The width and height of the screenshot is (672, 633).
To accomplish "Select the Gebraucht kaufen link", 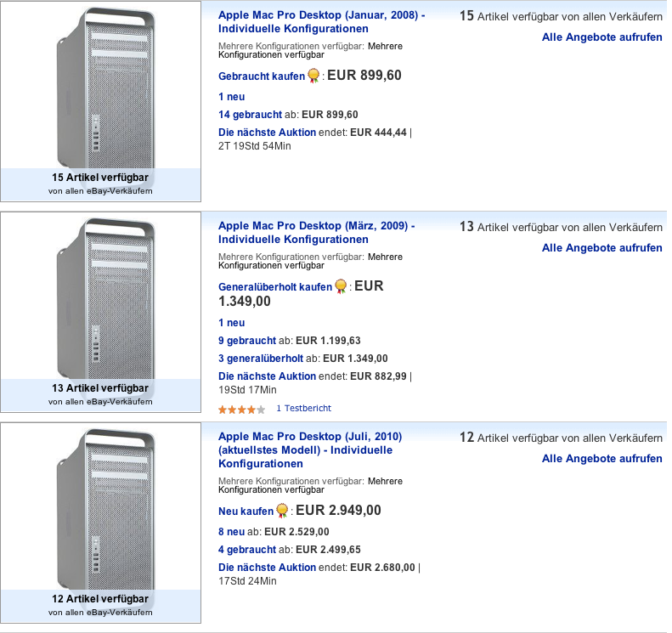I will 262,76.
